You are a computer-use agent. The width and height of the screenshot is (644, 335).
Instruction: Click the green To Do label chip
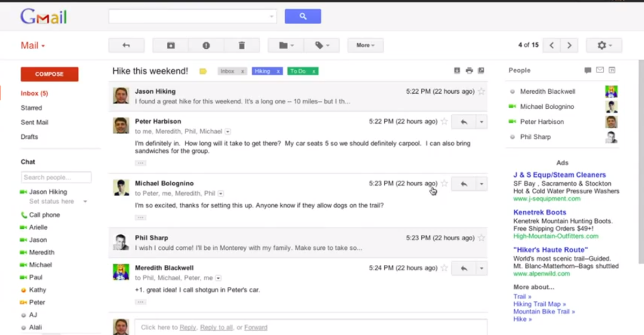pyautogui.click(x=298, y=71)
